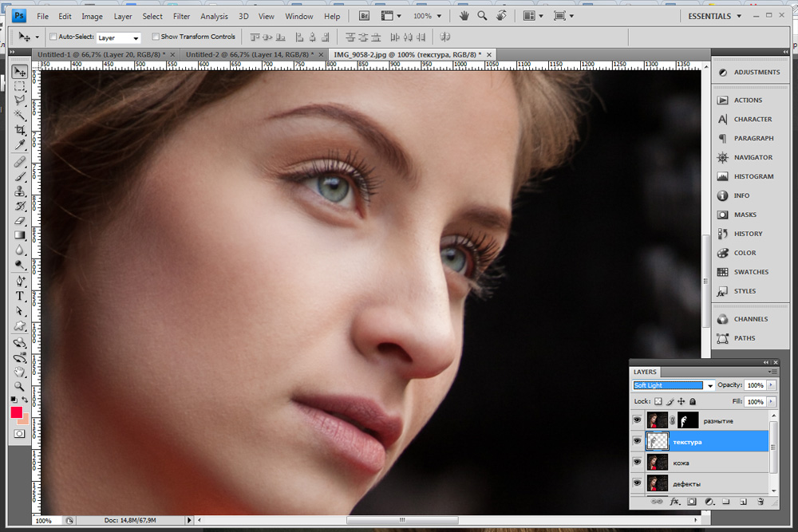
Task: Expand the Opacity slider arrow
Action: 772,385
